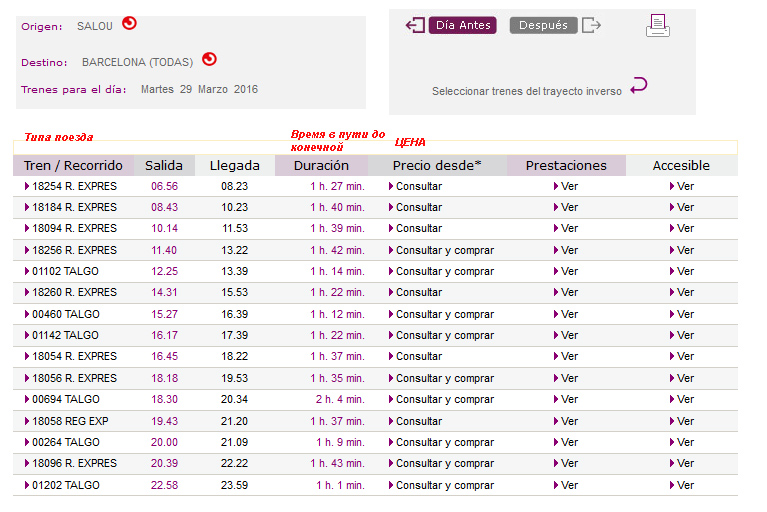
Task: Click the left arrow icon before Día Antes
Action: (x=415, y=25)
